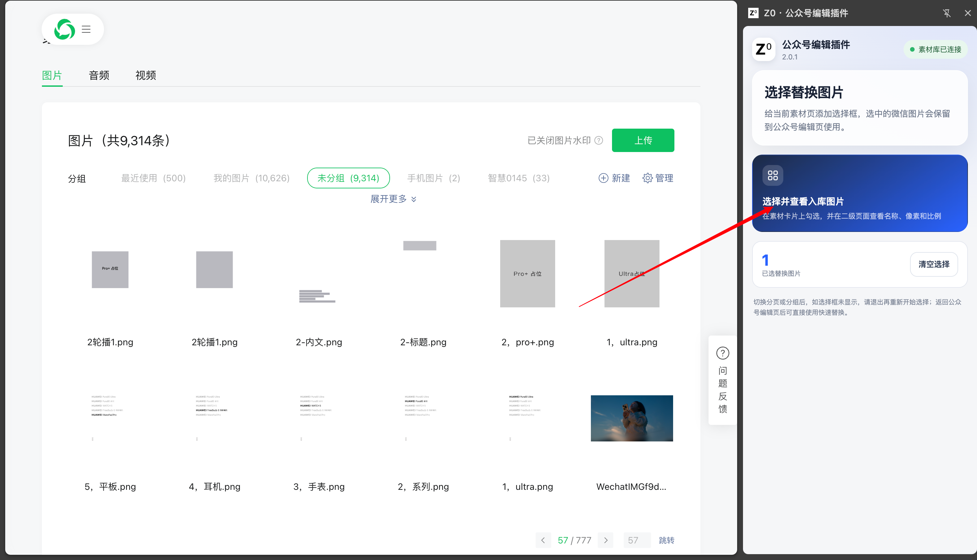Click the green 上传 button

point(643,140)
